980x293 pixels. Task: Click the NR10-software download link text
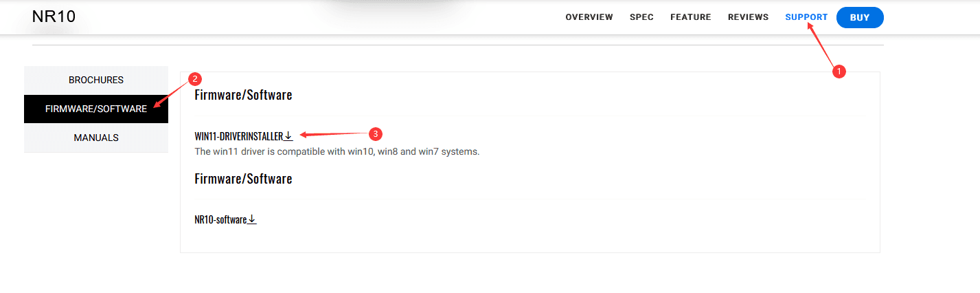click(x=220, y=220)
